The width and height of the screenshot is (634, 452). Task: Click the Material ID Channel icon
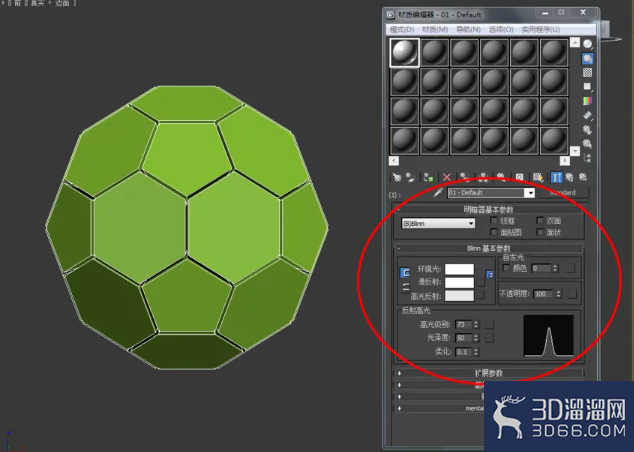click(519, 177)
